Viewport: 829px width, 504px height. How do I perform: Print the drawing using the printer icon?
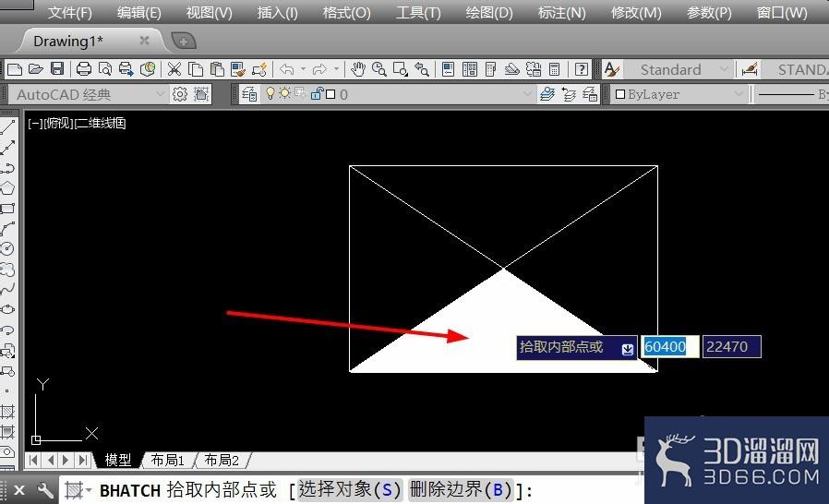click(83, 69)
